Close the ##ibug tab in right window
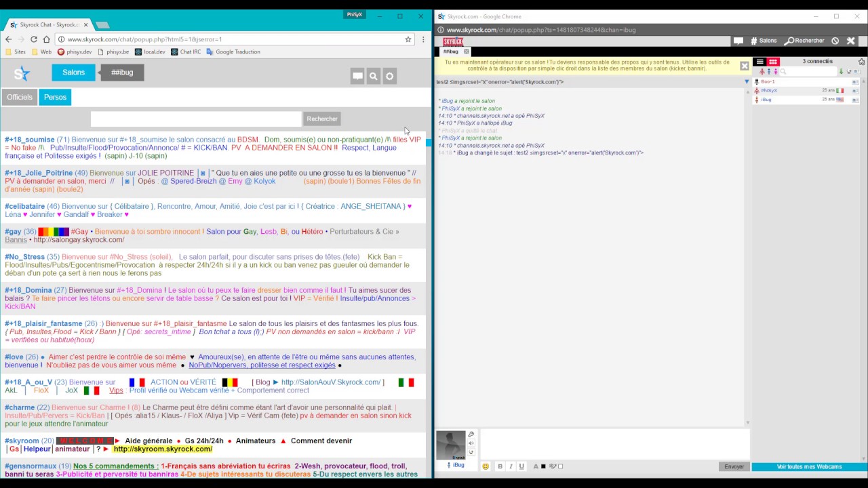Viewport: 868px width, 488px height. pos(466,52)
